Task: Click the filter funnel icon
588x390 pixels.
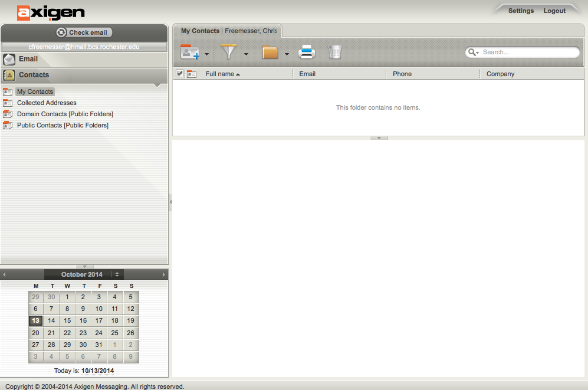Action: pyautogui.click(x=229, y=53)
